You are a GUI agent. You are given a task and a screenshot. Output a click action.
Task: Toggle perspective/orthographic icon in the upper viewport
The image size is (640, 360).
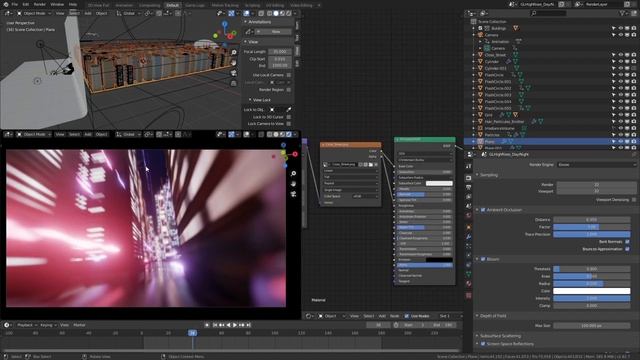233,83
